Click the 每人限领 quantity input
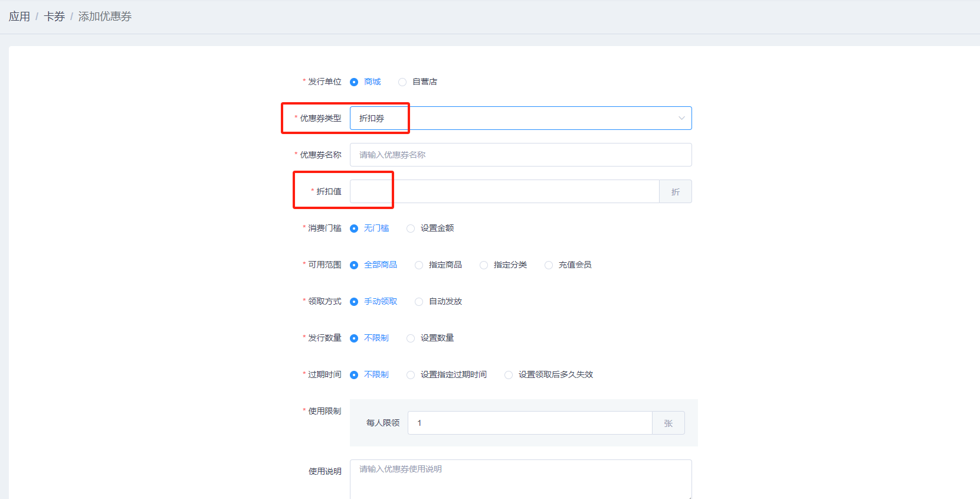Screen dimensions: 980x499 tap(529, 423)
